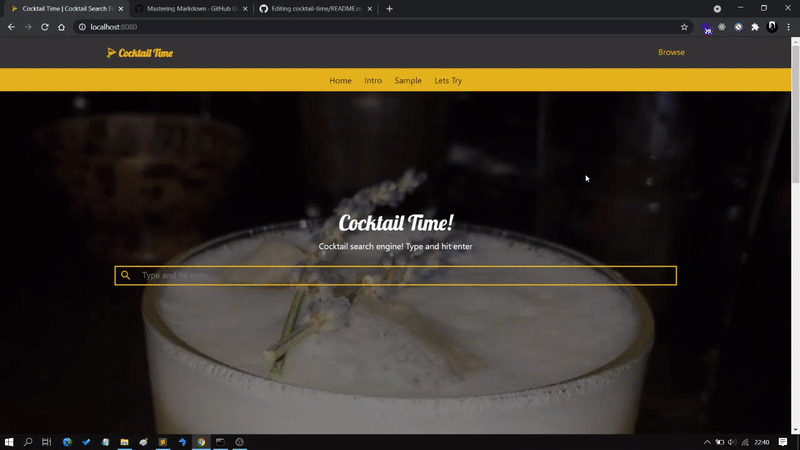Show hidden system tray icons
Image resolution: width=800 pixels, height=450 pixels.
click(707, 442)
